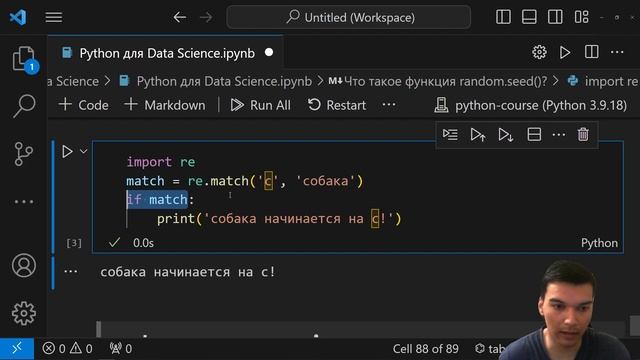Click the selected 'if match' text
The image size is (640, 360).
click(157, 200)
